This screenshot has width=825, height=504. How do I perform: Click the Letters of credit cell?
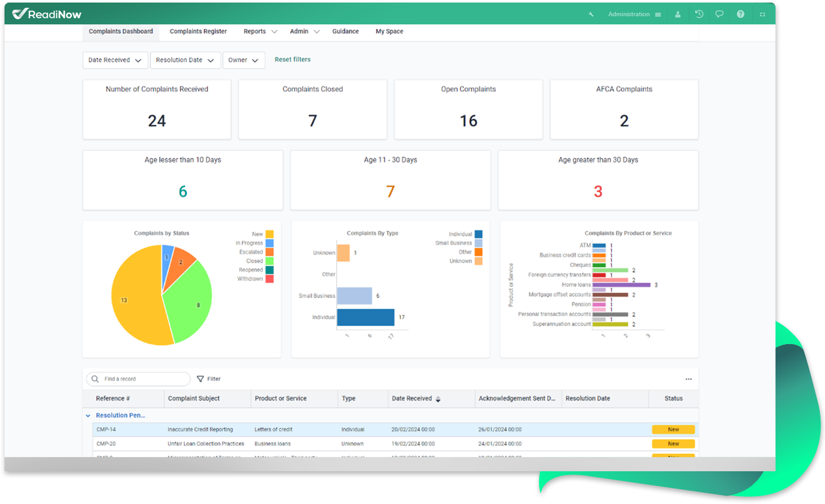pos(274,430)
